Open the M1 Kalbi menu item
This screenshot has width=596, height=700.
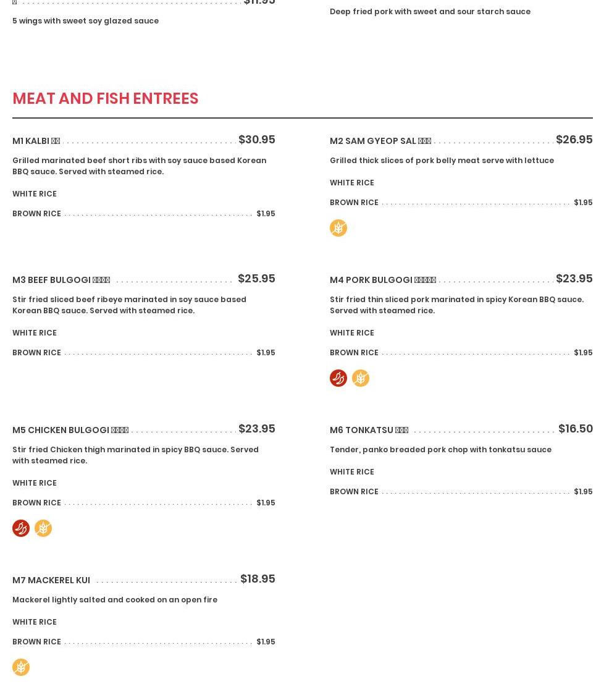pos(36,141)
